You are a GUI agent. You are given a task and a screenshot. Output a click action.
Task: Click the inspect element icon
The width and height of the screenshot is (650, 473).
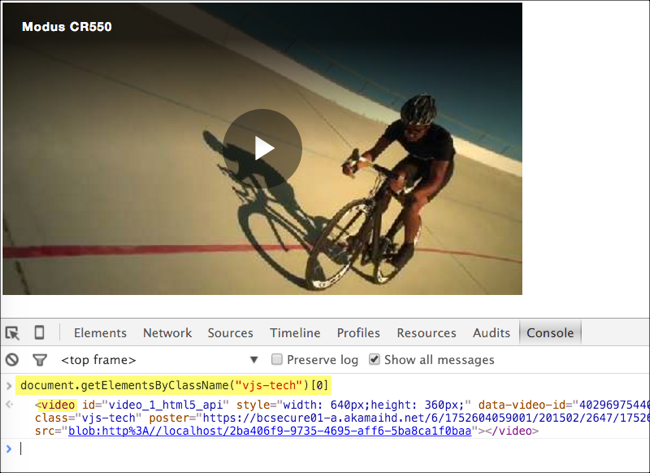(x=13, y=333)
